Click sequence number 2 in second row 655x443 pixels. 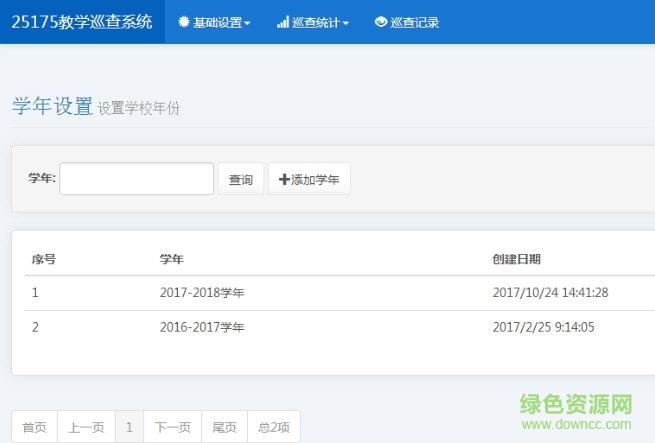point(35,327)
